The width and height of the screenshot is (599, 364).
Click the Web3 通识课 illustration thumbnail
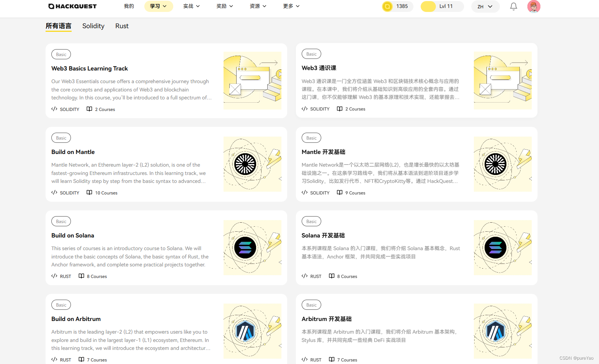(503, 81)
